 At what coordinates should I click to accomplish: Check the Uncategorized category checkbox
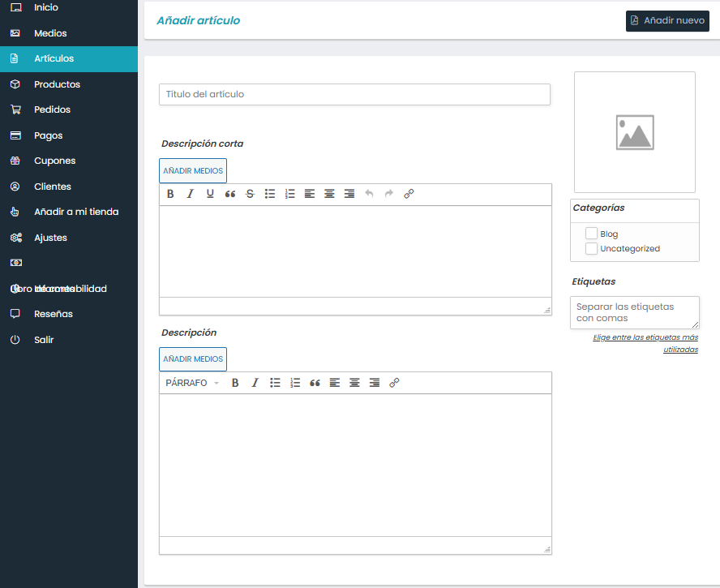pos(591,248)
